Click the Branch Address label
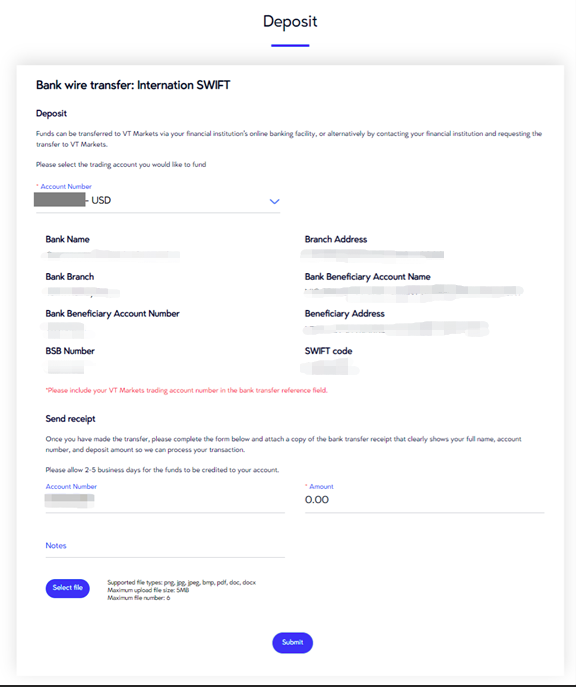The width and height of the screenshot is (576, 687). pos(336,239)
